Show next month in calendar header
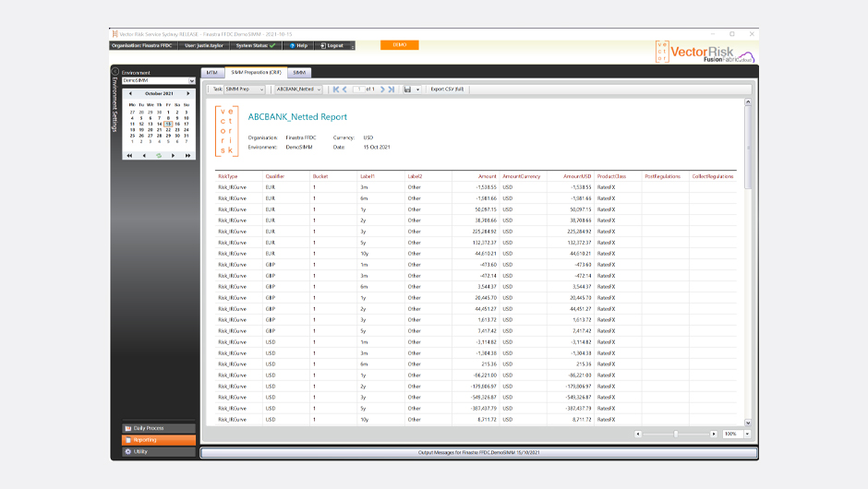Viewport: 868px width, 489px height. point(188,93)
